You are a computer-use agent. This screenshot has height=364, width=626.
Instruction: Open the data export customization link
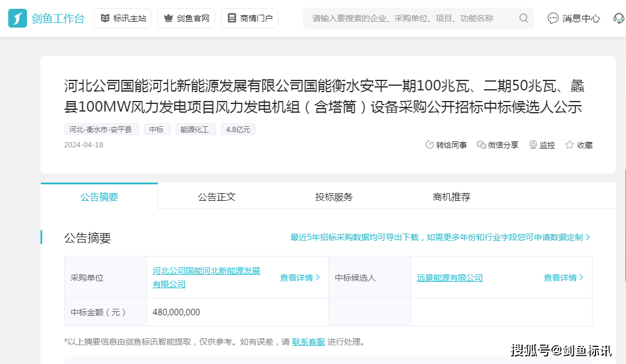click(440, 237)
